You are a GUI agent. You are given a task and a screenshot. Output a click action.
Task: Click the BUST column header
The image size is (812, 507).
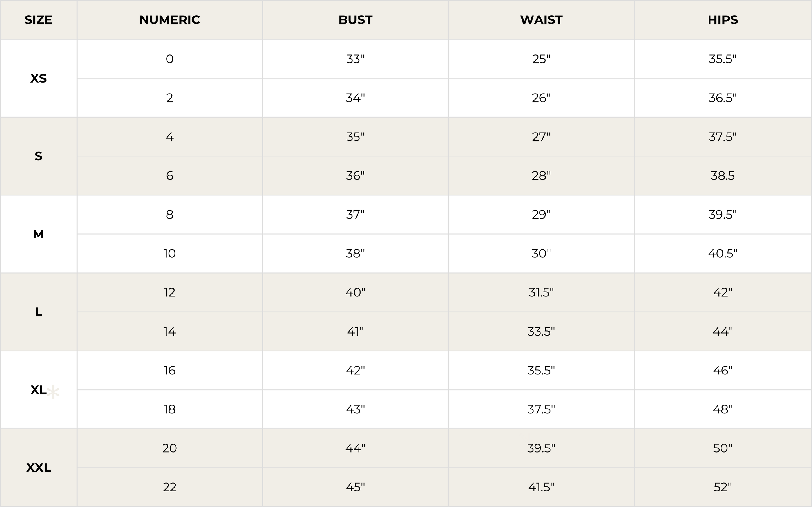click(355, 20)
